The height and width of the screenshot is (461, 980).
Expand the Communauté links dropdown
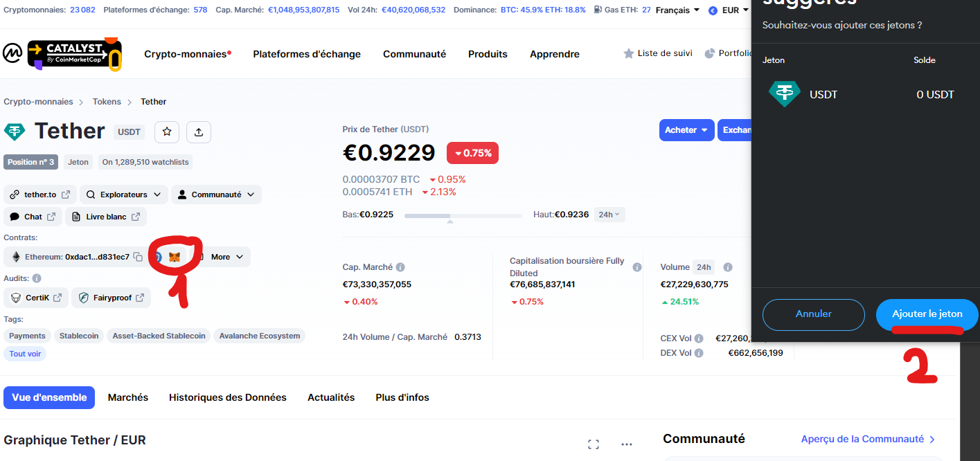pyautogui.click(x=216, y=195)
